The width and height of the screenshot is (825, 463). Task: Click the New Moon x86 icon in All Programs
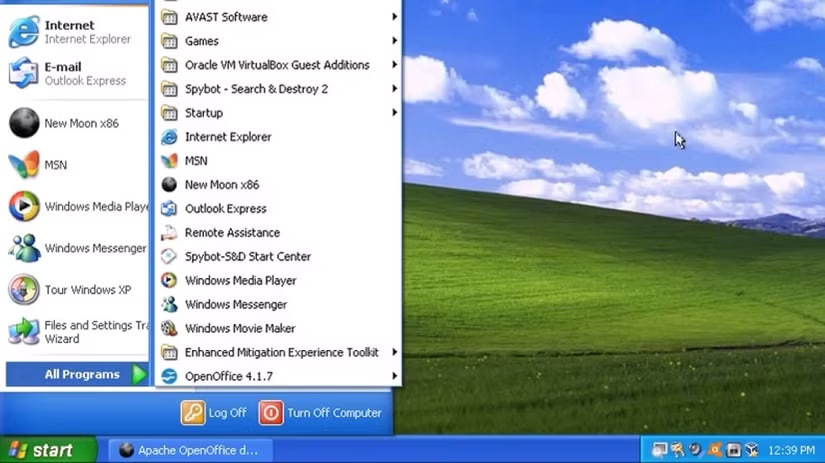click(x=169, y=185)
